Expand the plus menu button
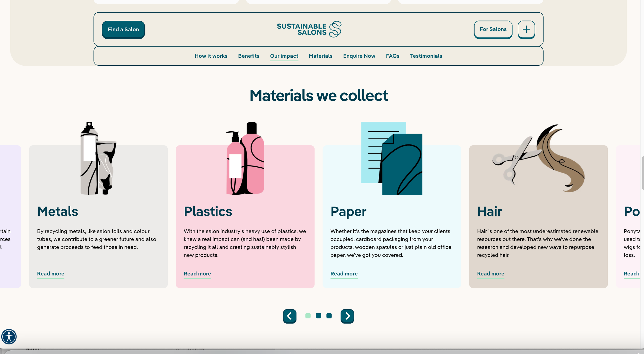This screenshot has height=354, width=644. pos(526,29)
